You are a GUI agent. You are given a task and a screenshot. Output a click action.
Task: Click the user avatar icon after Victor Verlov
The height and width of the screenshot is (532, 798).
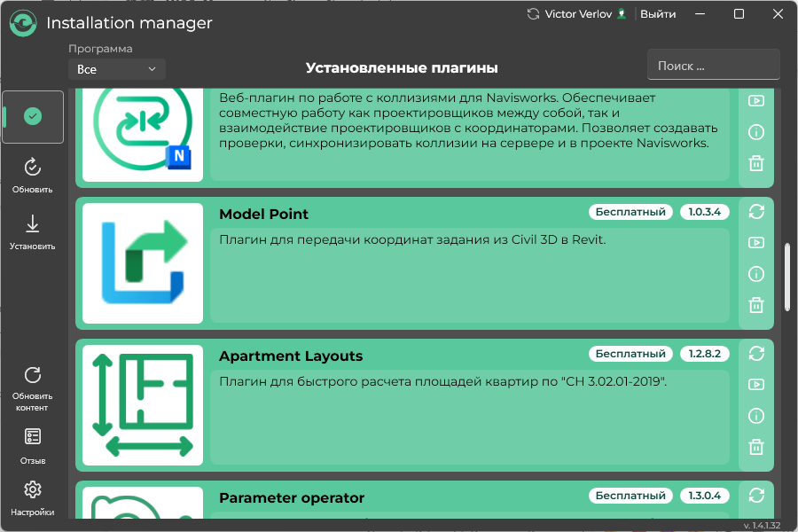pos(622,14)
